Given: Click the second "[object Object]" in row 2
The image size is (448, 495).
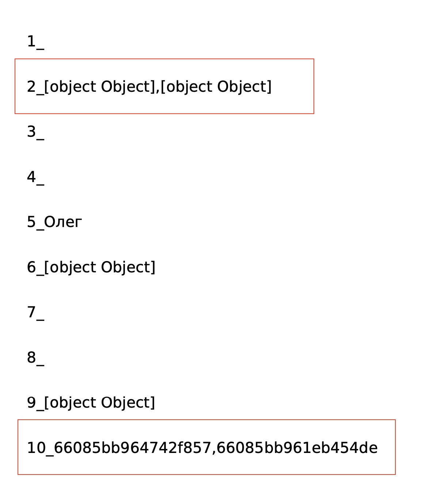Looking at the screenshot, I should point(216,87).
